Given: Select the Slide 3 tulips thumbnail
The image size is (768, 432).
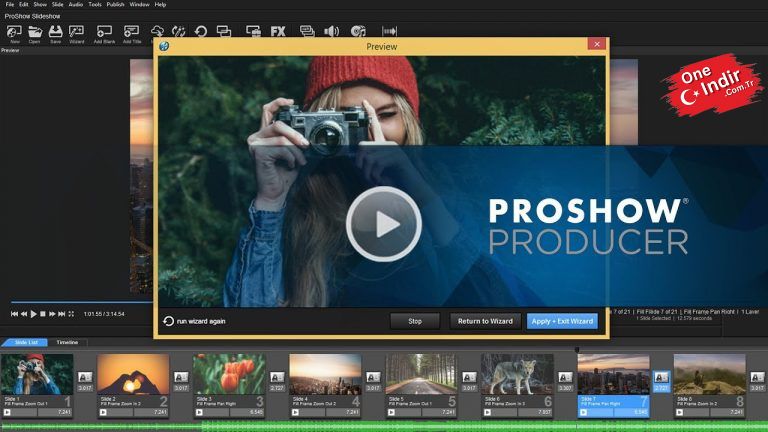Looking at the screenshot, I should 229,374.
